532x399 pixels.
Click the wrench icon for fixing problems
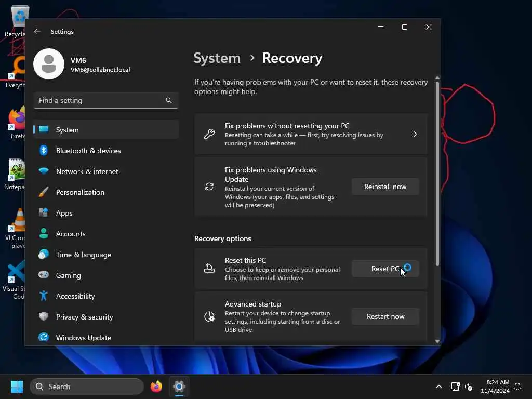(x=209, y=134)
